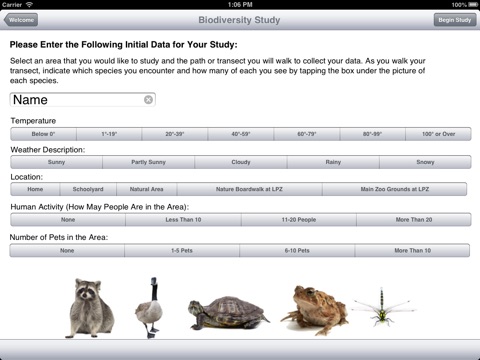Start with the Begin Study button

pos(455,20)
